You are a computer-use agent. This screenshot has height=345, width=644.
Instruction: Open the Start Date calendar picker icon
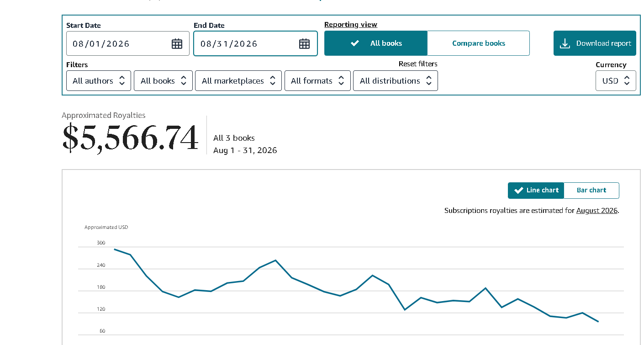(x=177, y=44)
